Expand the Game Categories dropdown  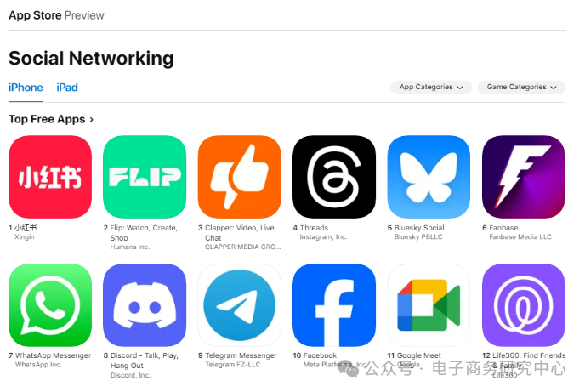521,87
